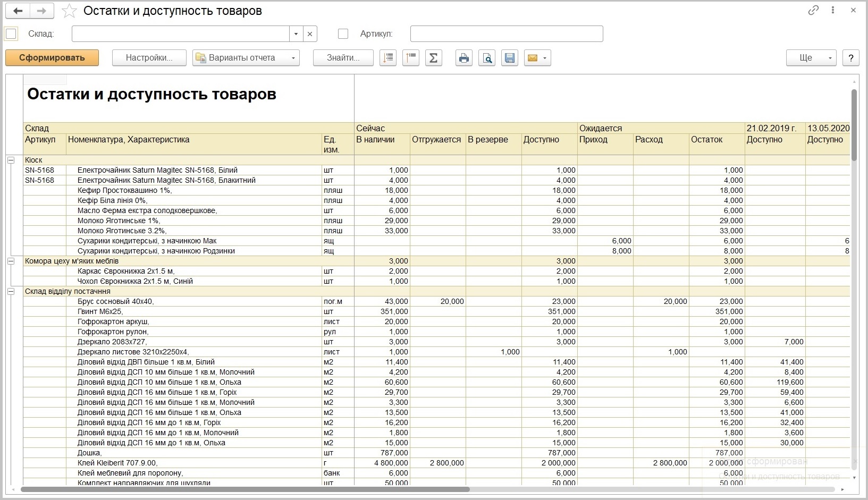Clear the Склад field with X button
This screenshot has height=500, width=868.
pyautogui.click(x=310, y=34)
